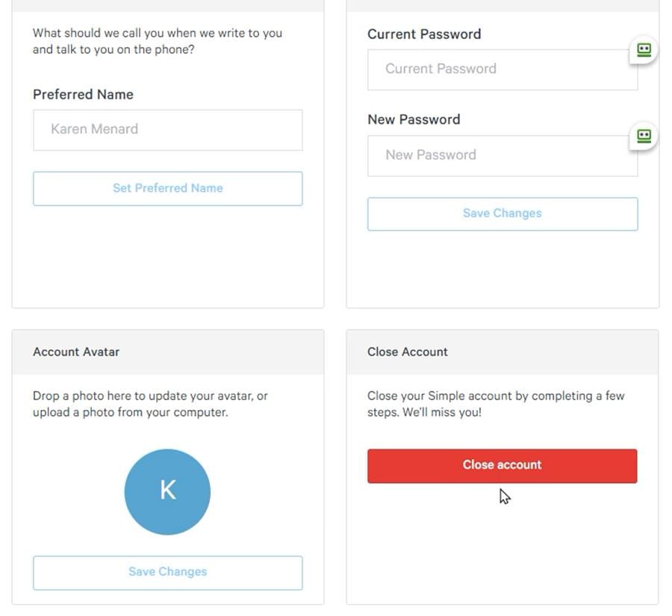The width and height of the screenshot is (672, 616).
Task: Click the Close Account panel header
Action: tap(407, 351)
